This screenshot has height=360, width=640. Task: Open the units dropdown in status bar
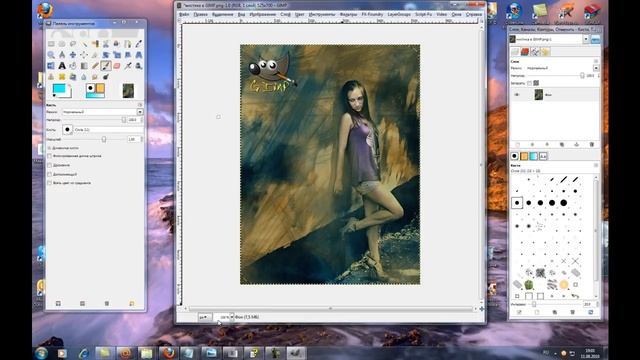pos(205,317)
